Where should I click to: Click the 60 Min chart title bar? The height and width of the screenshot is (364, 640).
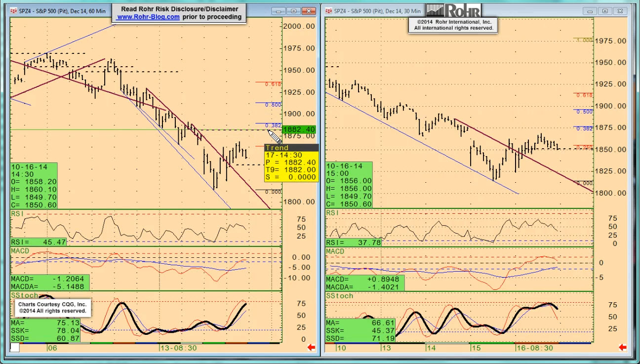coord(64,11)
